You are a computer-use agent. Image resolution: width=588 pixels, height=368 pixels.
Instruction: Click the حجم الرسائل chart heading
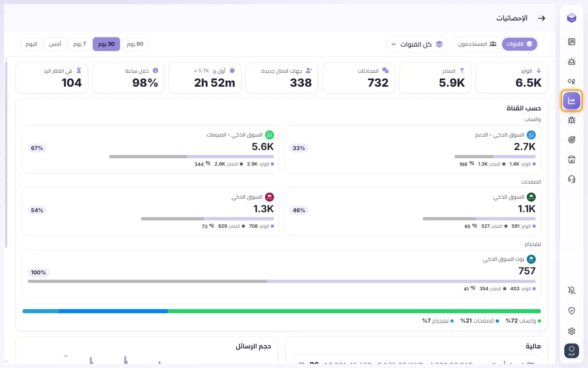tap(253, 346)
